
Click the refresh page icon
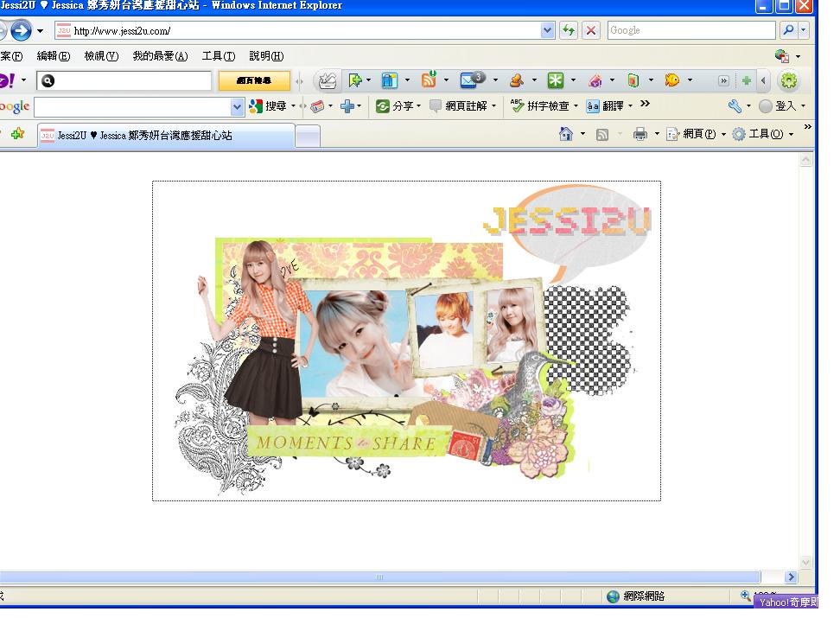pyautogui.click(x=569, y=31)
